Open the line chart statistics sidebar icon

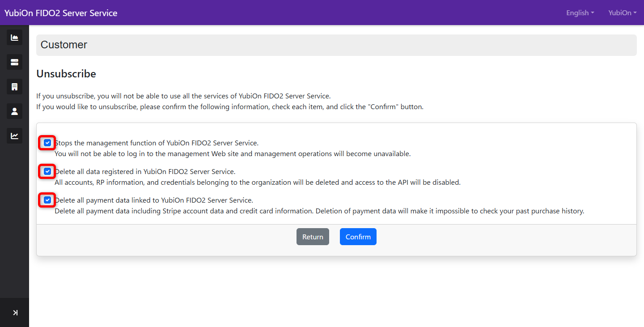(x=14, y=136)
